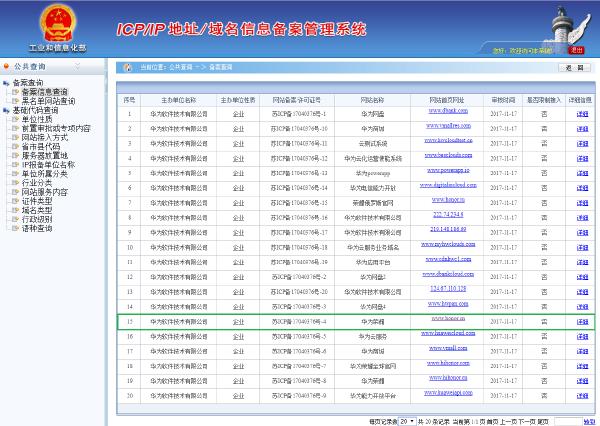Click the page icon next to 黑名单网站查询
Screen dimensions: 600x426
(x=15, y=101)
